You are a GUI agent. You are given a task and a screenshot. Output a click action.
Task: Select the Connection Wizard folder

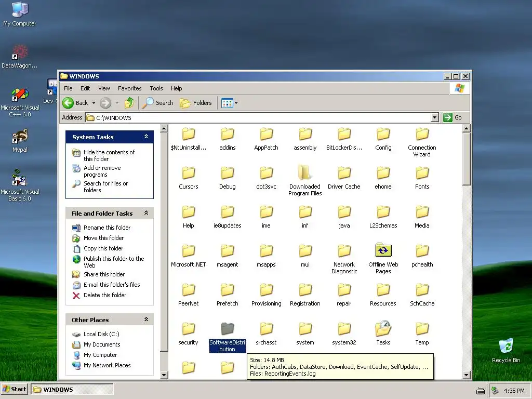[x=422, y=142]
